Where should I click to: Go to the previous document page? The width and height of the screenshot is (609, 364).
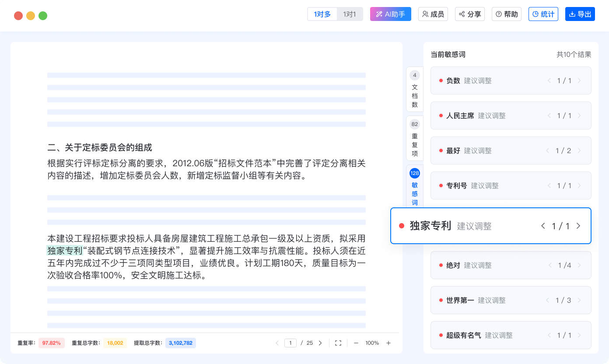(277, 343)
